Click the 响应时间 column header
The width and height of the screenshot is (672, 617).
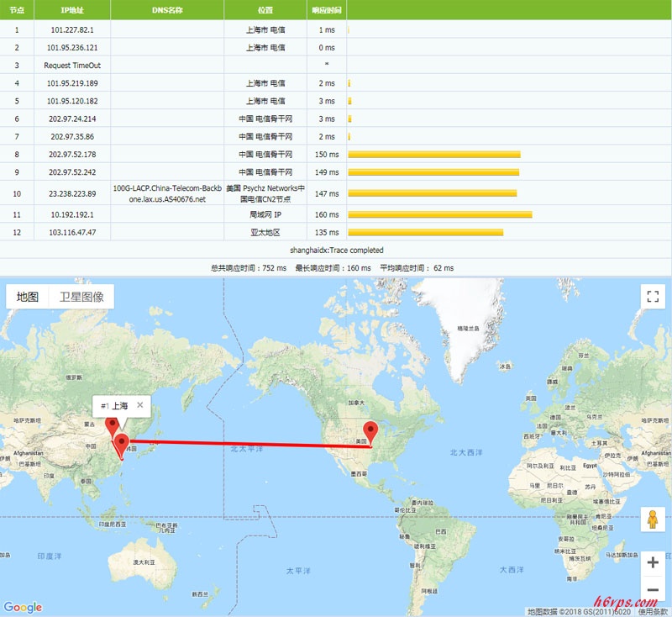coord(327,10)
